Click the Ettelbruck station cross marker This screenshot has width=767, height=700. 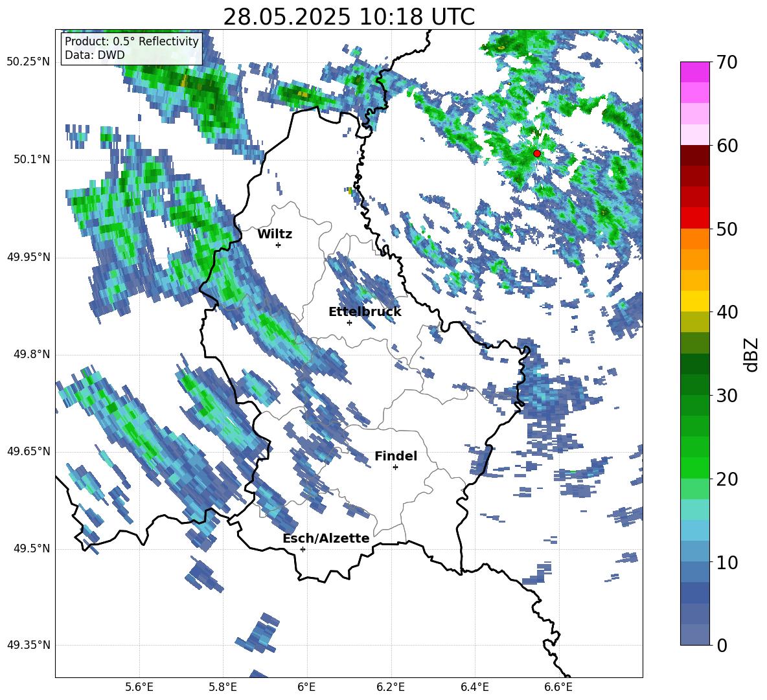349,322
